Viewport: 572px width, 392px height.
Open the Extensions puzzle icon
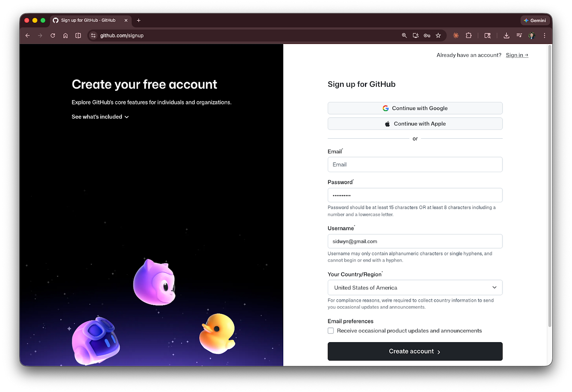pyautogui.click(x=469, y=35)
